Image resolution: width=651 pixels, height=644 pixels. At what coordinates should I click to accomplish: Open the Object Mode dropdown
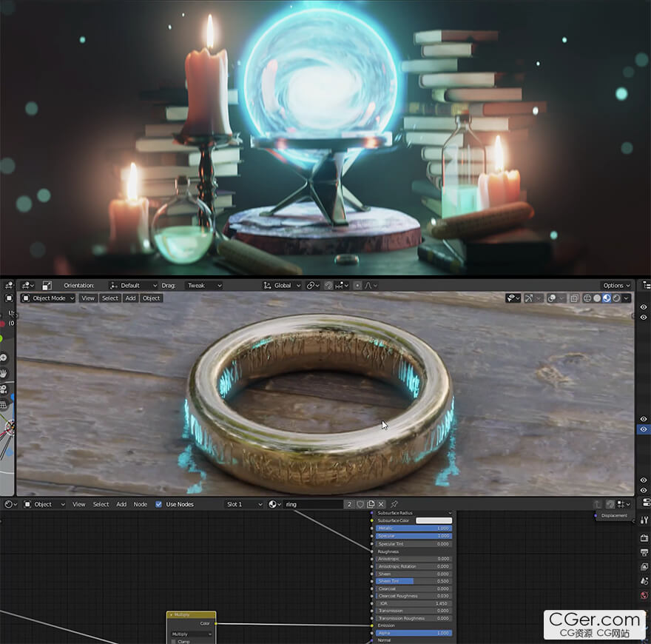(48, 298)
